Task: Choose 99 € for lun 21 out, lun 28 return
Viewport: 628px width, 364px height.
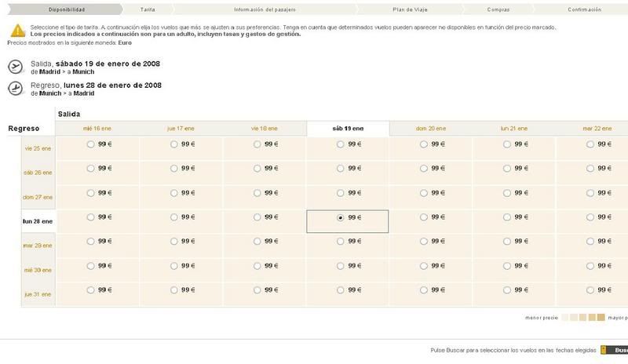Action: [x=507, y=217]
